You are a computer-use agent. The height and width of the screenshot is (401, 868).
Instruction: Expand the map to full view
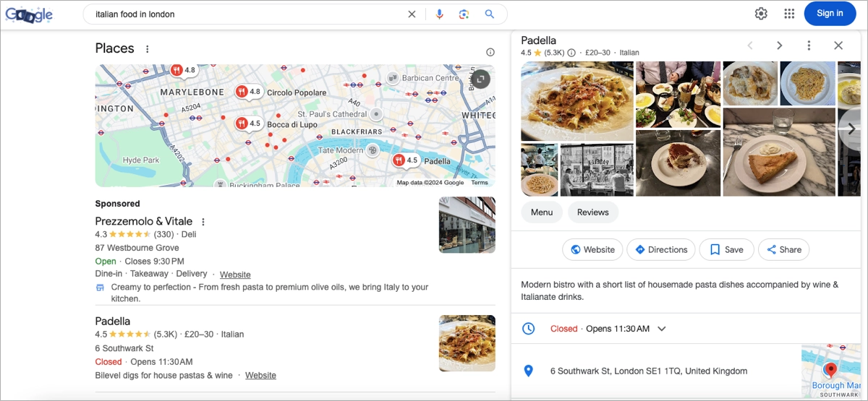[x=482, y=79]
